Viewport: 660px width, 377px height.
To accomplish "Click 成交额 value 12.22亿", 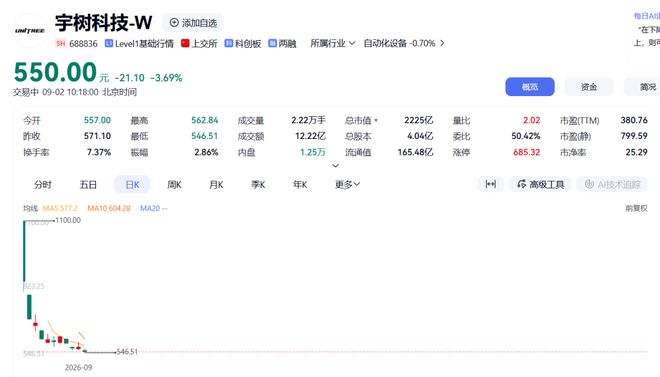I will (310, 136).
